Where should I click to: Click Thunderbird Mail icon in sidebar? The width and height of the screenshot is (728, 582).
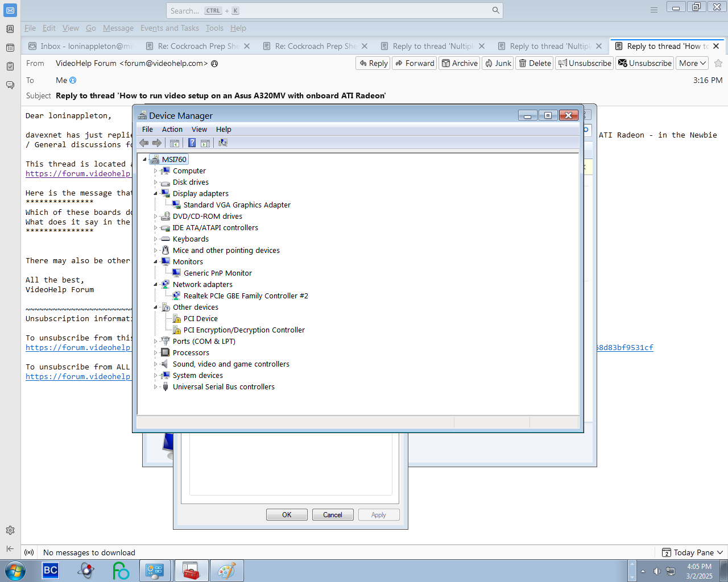pyautogui.click(x=10, y=10)
